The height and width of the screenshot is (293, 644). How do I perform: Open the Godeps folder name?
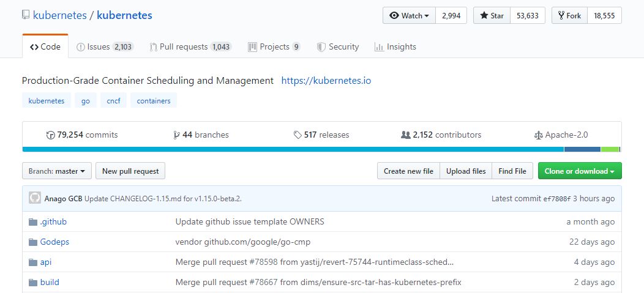[54, 242]
